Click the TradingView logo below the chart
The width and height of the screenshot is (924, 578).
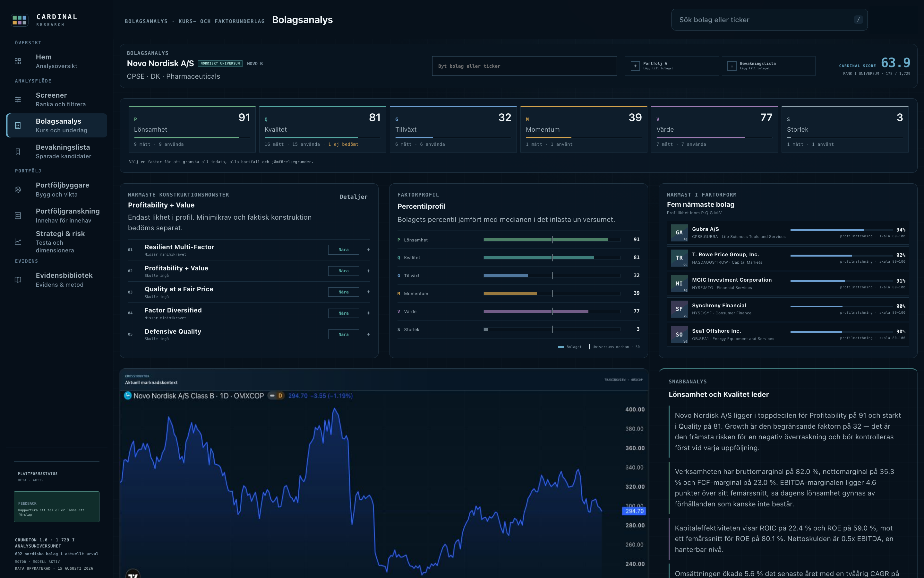click(x=133, y=574)
